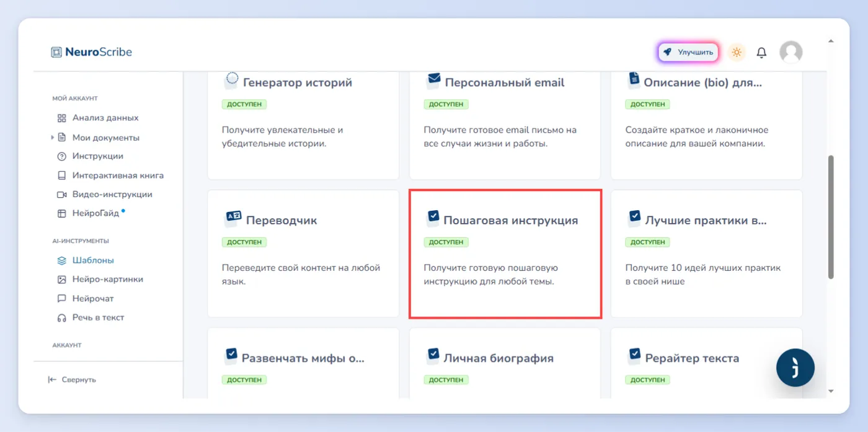Click the rocket icon in Улучшить button

(668, 52)
